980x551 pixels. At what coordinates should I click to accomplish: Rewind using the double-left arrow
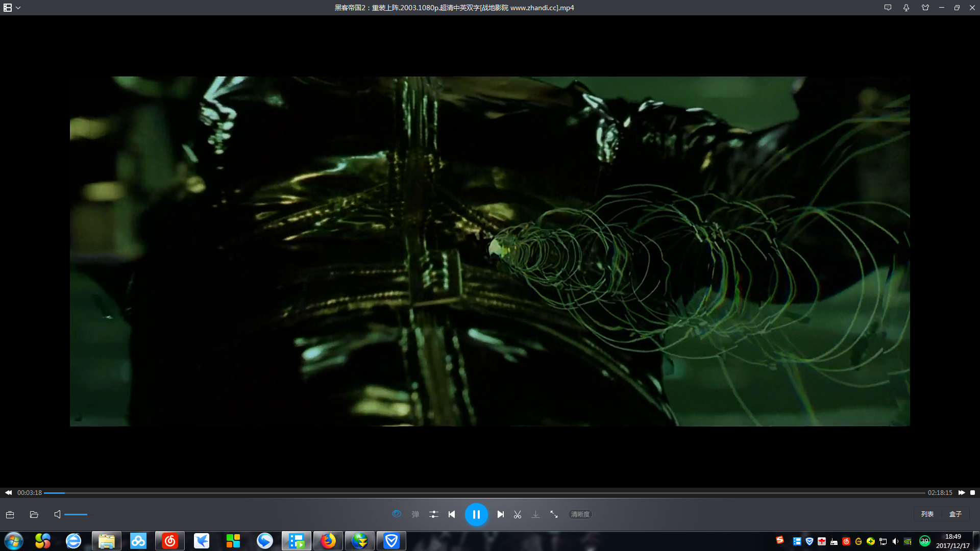(8, 493)
